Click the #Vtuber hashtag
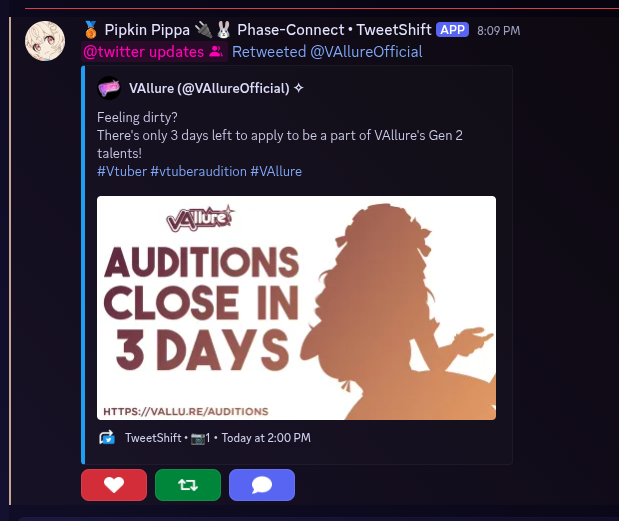This screenshot has width=619, height=521. click(x=122, y=171)
